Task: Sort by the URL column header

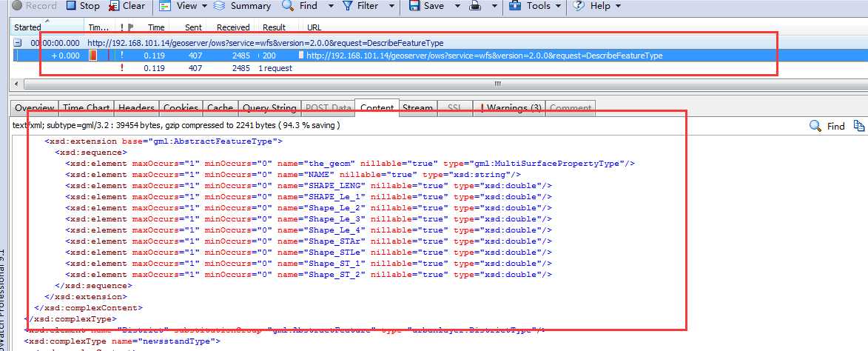Action: click(x=314, y=27)
